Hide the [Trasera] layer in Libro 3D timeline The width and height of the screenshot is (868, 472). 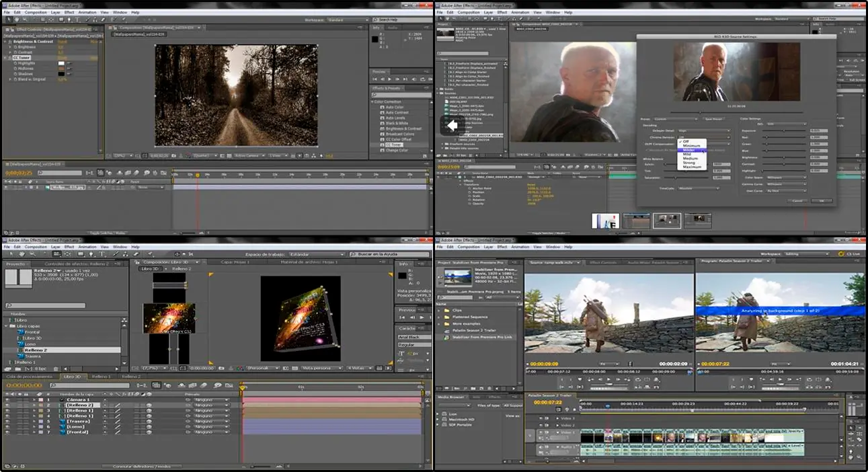click(x=7, y=422)
